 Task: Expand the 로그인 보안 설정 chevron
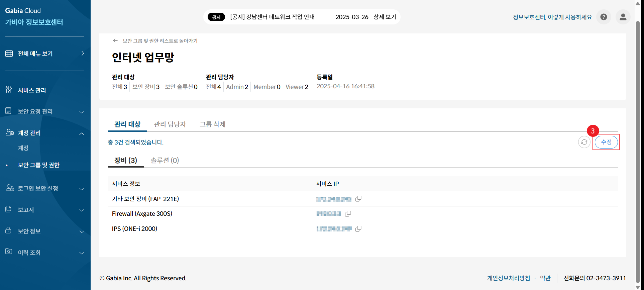[x=82, y=189]
